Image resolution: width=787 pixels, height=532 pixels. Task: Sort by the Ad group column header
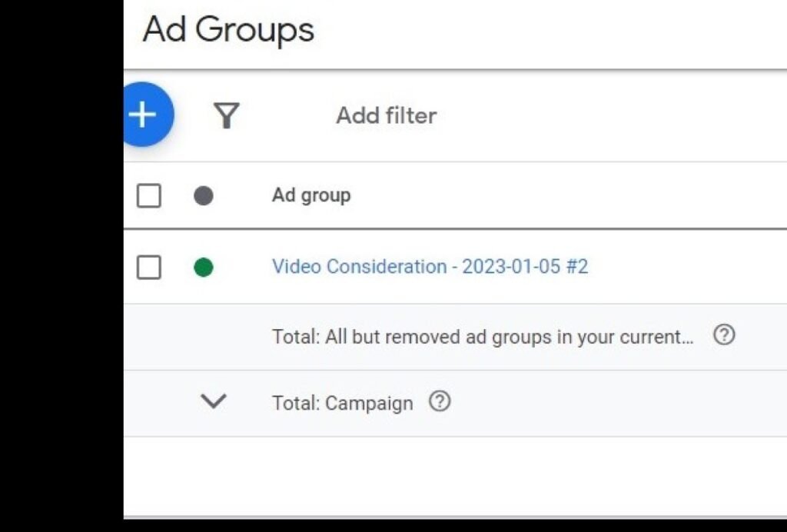point(311,195)
